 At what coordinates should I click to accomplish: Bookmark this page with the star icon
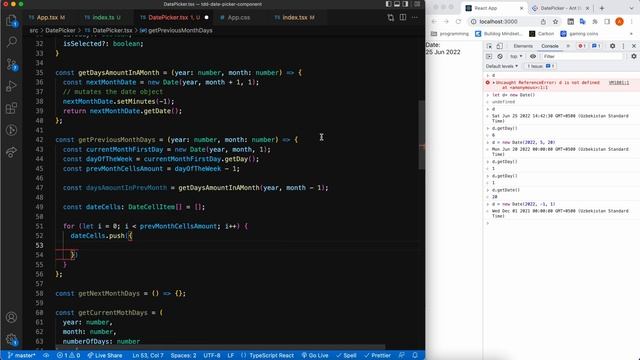click(x=556, y=22)
